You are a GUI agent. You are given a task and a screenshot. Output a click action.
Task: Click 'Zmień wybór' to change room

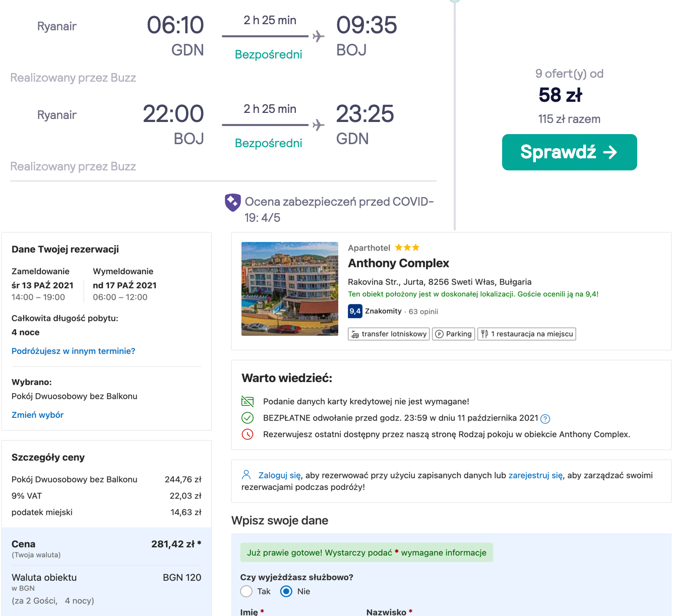click(x=37, y=415)
